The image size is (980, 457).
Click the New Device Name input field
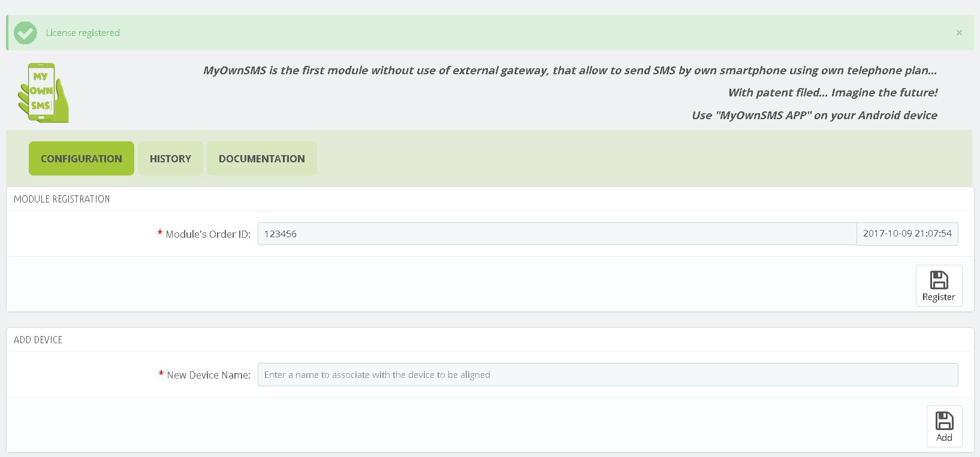608,375
